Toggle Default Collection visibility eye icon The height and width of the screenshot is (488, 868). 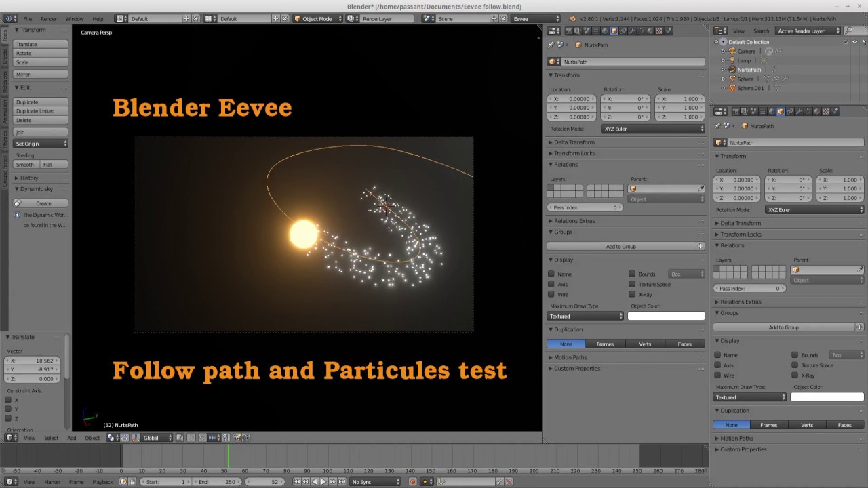tap(854, 42)
